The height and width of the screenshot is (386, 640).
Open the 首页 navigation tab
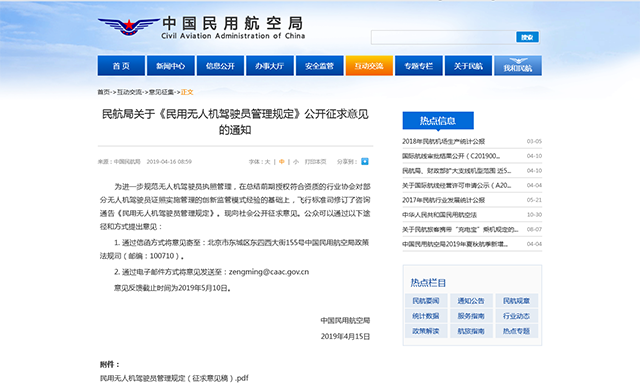(x=121, y=66)
